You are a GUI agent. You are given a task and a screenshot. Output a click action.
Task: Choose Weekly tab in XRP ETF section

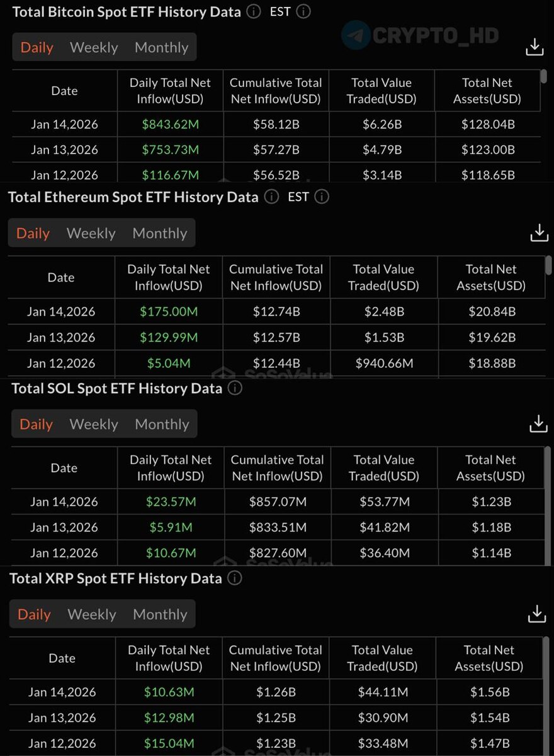pyautogui.click(x=92, y=614)
